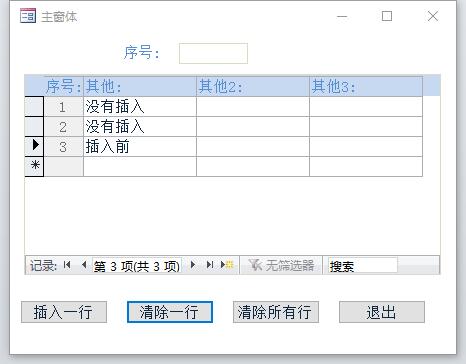466x364 pixels.
Task: Click the new record selector with asterisk
Action: tap(34, 166)
